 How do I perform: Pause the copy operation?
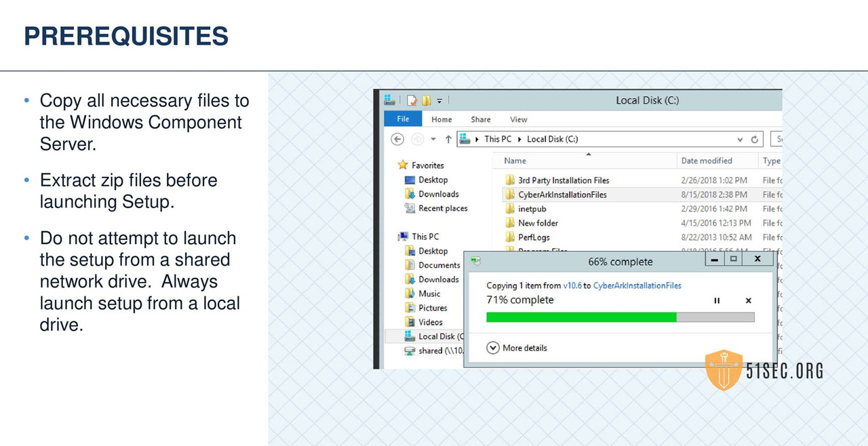click(x=717, y=300)
